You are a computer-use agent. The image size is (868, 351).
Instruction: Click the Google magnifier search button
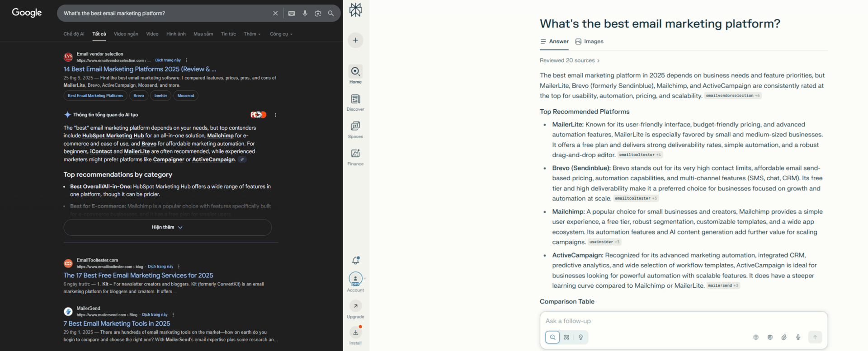pyautogui.click(x=331, y=13)
